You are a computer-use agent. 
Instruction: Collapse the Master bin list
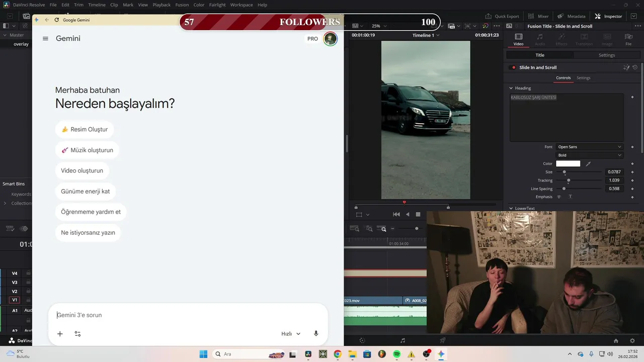pos(5,35)
